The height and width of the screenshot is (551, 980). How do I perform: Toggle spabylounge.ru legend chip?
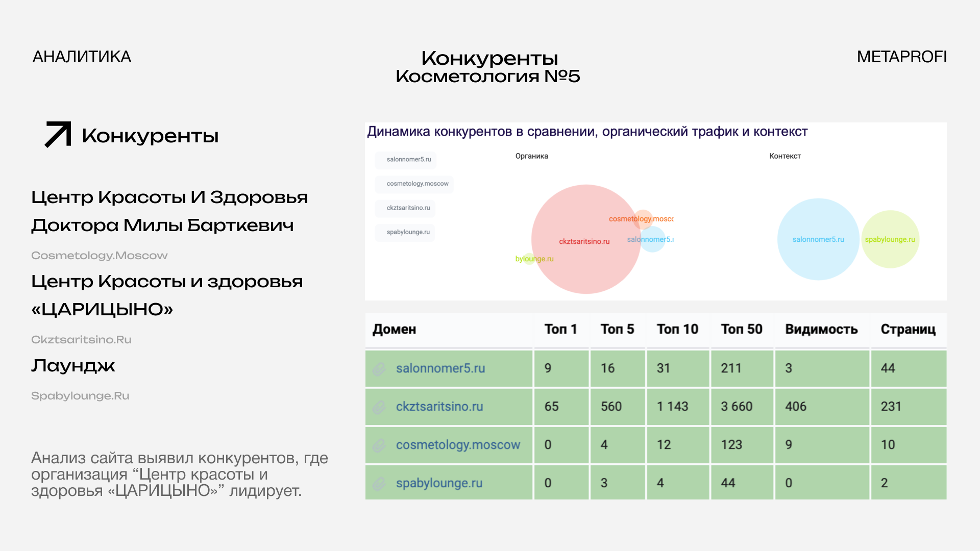[406, 232]
